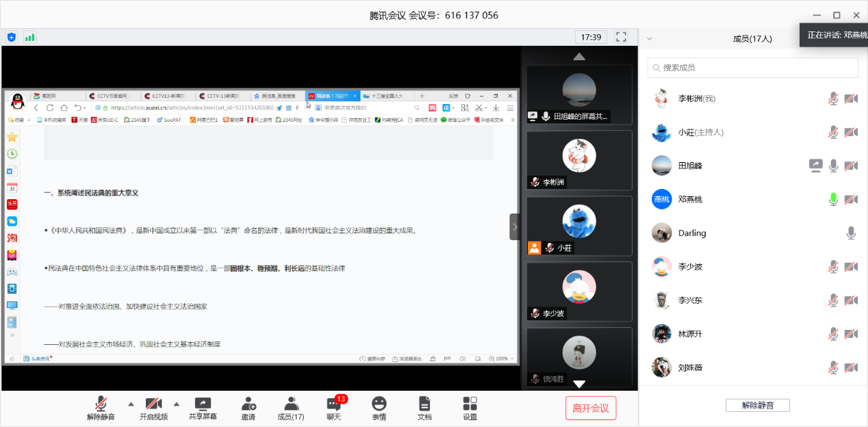The width and height of the screenshot is (868, 427).
Task: Click the 解除静音 button below member list
Action: coord(757,405)
